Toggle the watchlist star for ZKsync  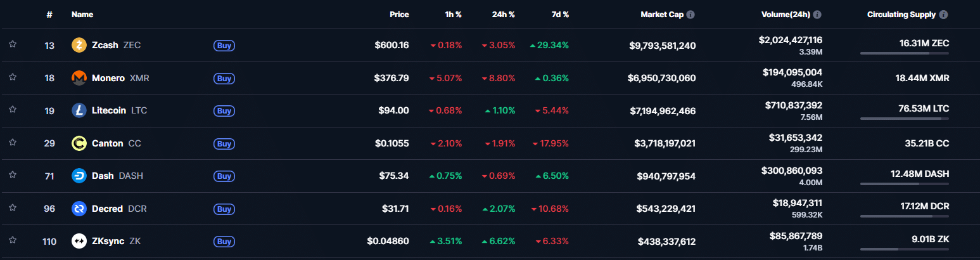(13, 240)
